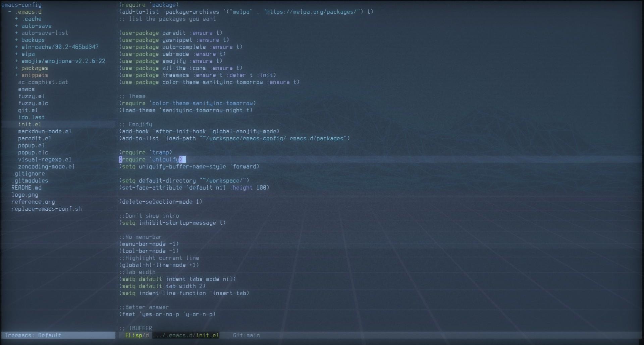Click the load-theme sanityinc-tomorrow-night line

(x=186, y=110)
